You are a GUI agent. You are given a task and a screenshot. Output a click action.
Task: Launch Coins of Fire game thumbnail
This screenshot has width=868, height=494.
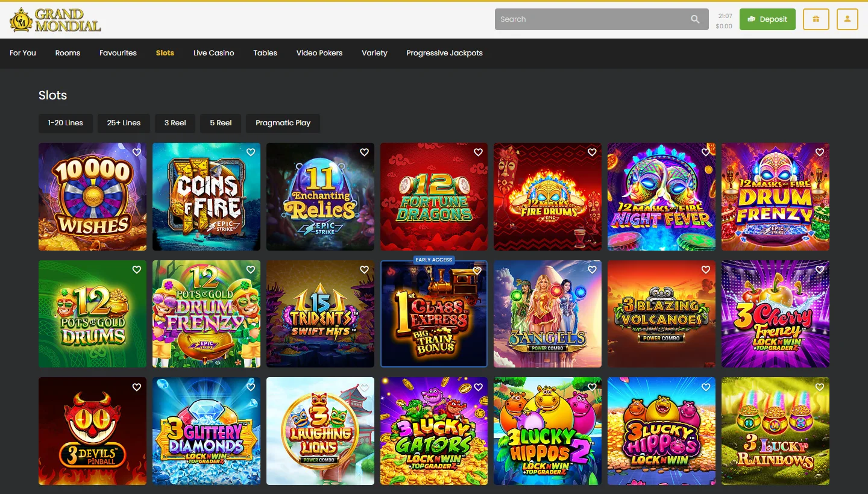(206, 196)
